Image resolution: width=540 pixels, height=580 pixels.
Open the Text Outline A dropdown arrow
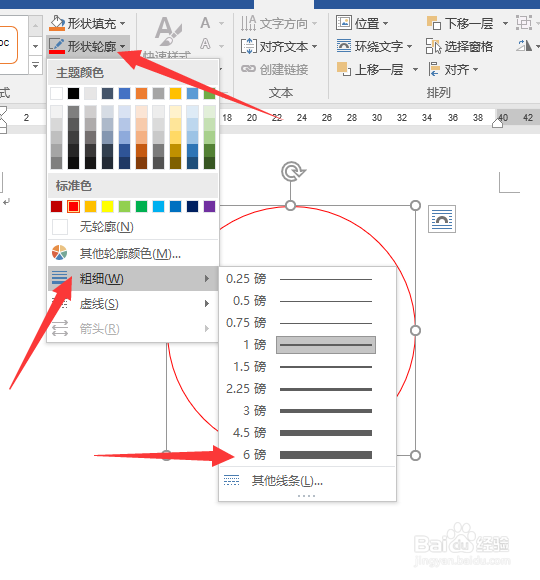pos(221,46)
